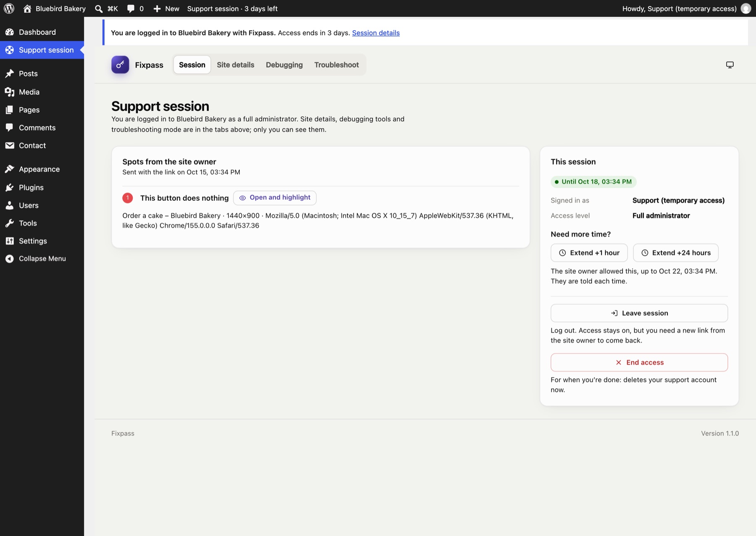The width and height of the screenshot is (756, 536).
Task: Click the End access button
Action: (x=639, y=363)
